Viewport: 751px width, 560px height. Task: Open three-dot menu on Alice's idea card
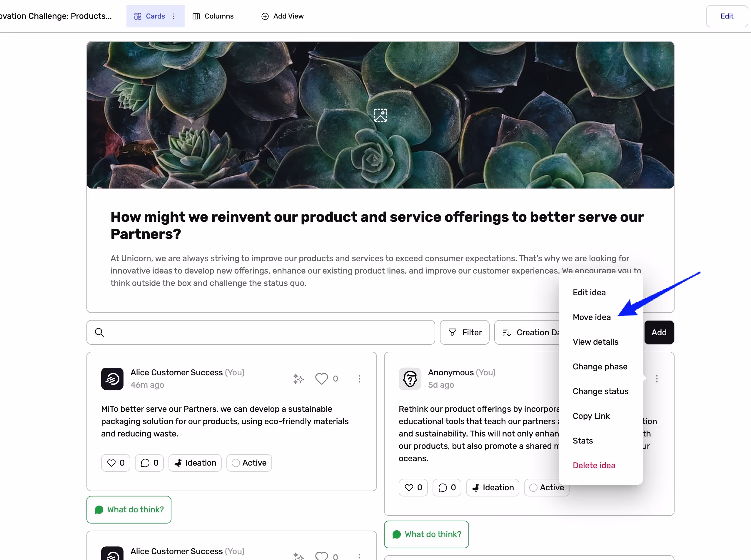359,379
